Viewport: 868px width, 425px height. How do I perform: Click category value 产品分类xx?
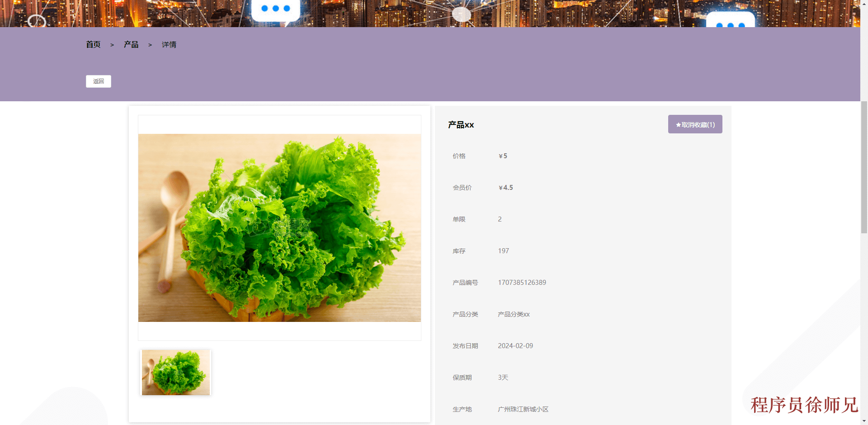tap(514, 314)
